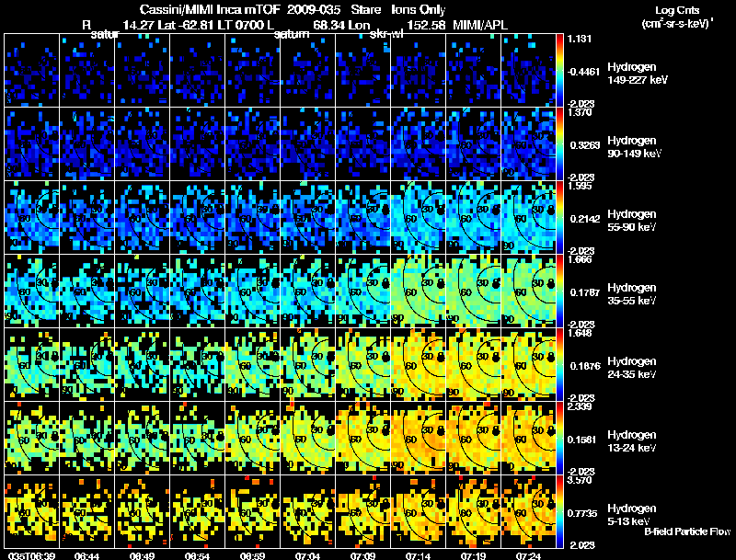This screenshot has width=736, height=560.
Task: Click the Hydrogen 149-227 keV color bar
Action: (559, 71)
